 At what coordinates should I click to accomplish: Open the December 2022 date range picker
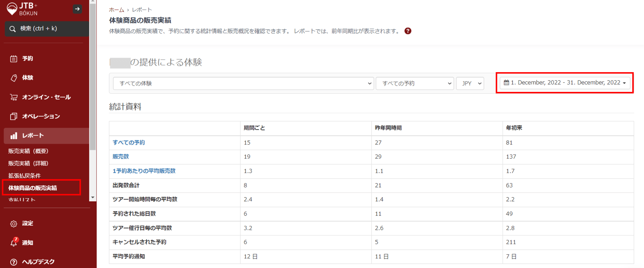click(x=565, y=83)
